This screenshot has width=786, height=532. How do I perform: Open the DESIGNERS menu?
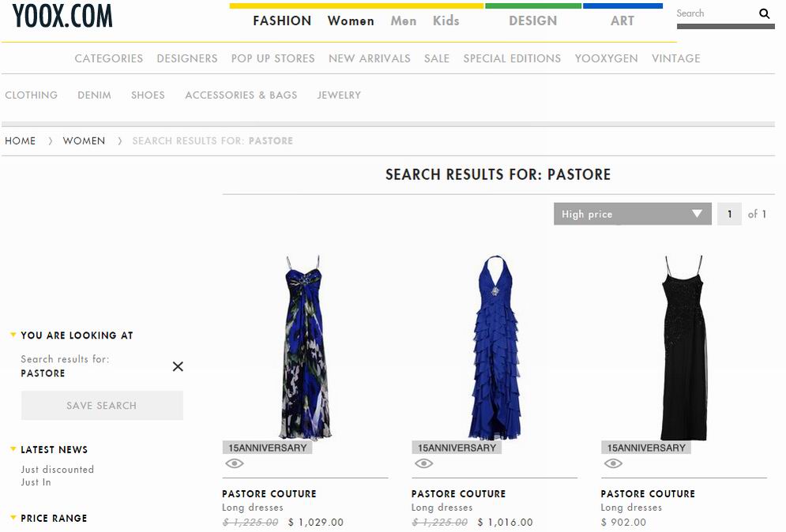click(187, 58)
